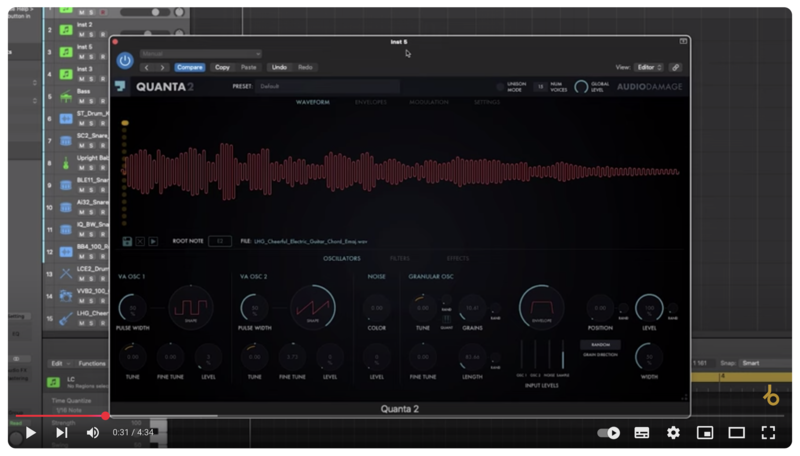Play the YouTube video
800x456 pixels.
(x=30, y=433)
